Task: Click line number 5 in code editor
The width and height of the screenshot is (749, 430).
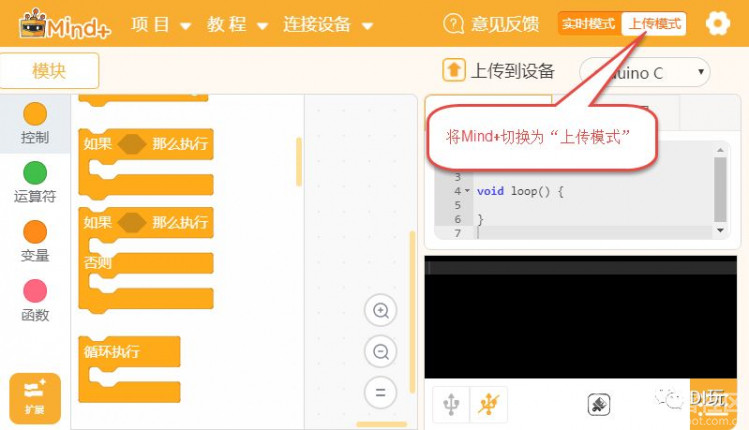Action: tap(458, 205)
